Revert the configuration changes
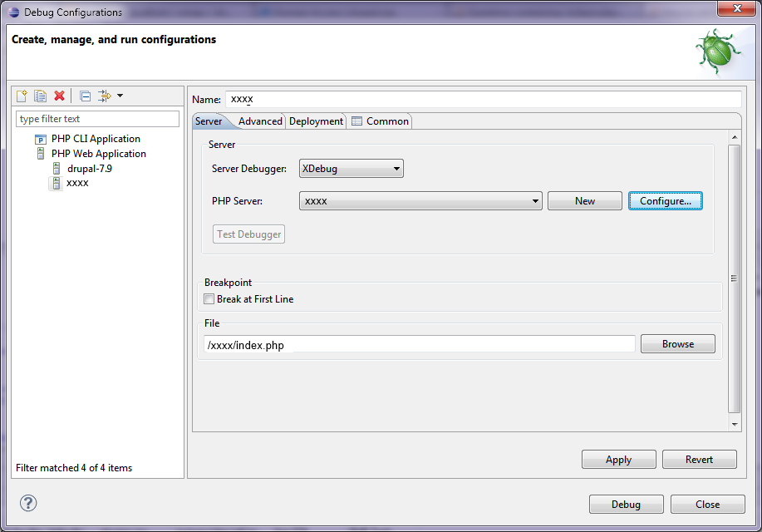This screenshot has width=762, height=532. click(x=700, y=460)
